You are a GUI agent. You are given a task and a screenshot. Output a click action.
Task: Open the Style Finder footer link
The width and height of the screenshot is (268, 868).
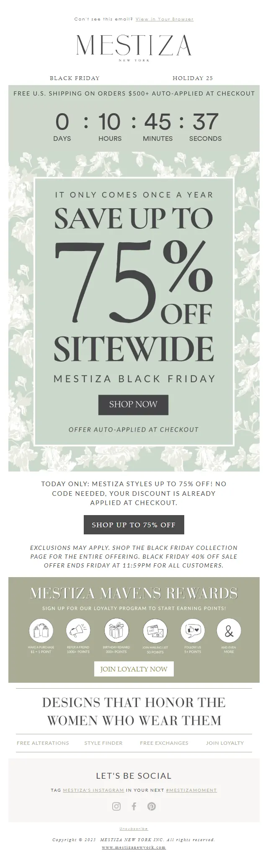point(103,743)
